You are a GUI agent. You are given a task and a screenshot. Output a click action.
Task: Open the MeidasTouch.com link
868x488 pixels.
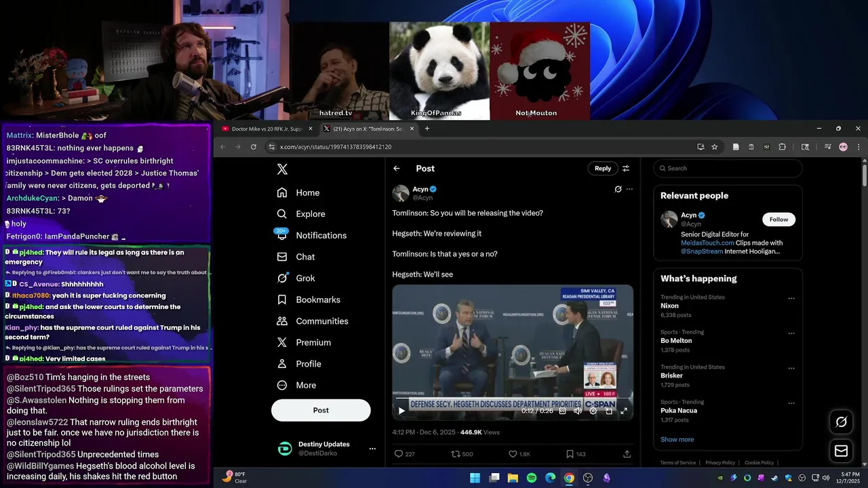(707, 243)
